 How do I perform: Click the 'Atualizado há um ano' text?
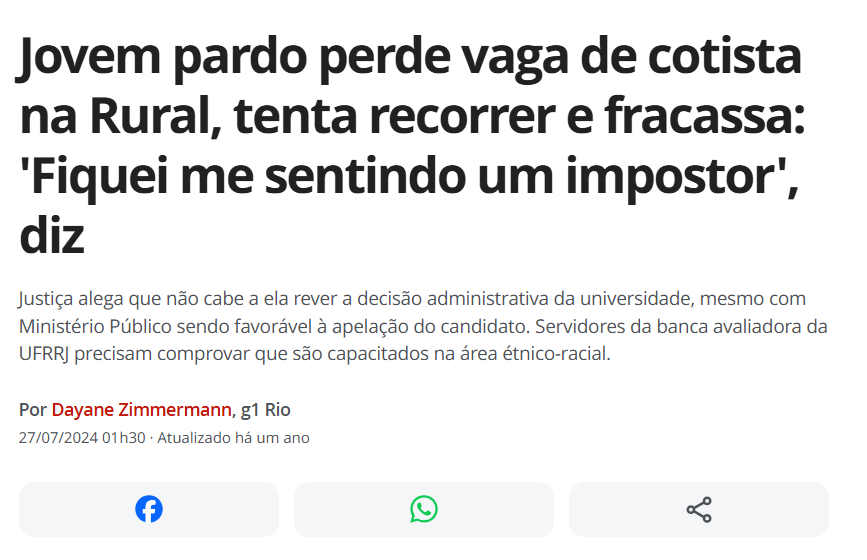pyautogui.click(x=233, y=438)
